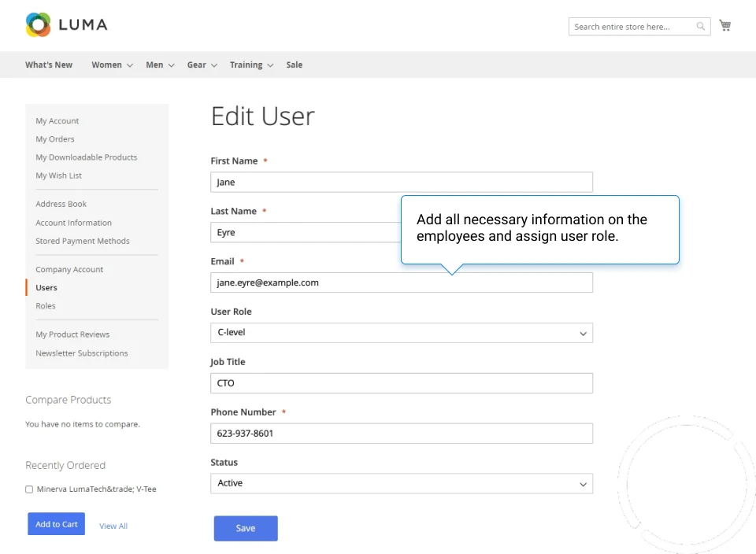Go to the Sale menu item
This screenshot has width=756, height=554.
(x=295, y=65)
